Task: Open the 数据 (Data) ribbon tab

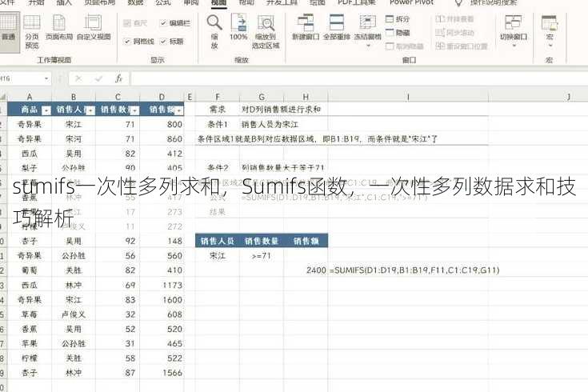Action: coord(135,2)
